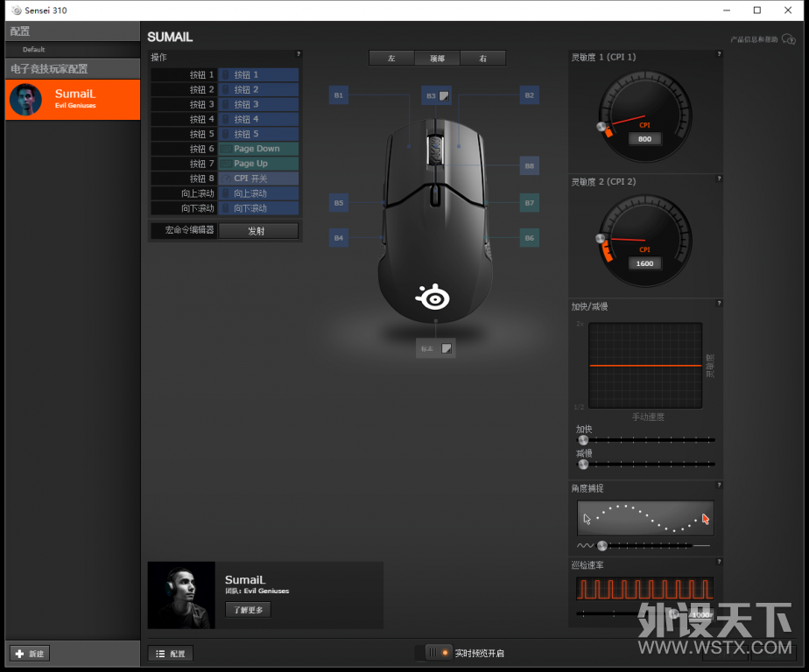Open the help tip for 角度捕捉
This screenshot has height=672, width=809.
[719, 486]
